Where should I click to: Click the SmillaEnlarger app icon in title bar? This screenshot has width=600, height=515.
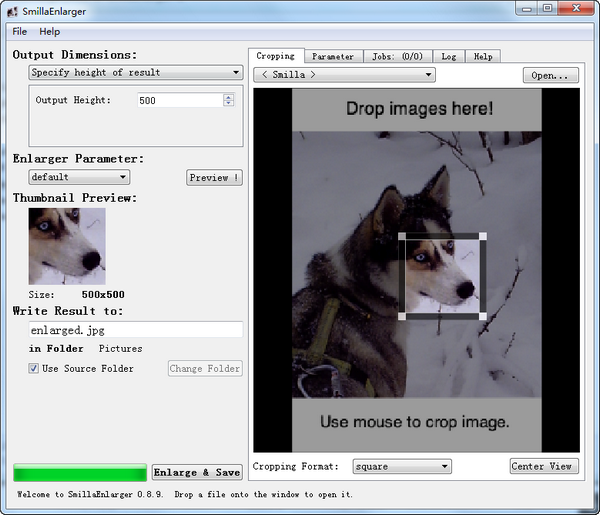tap(12, 10)
